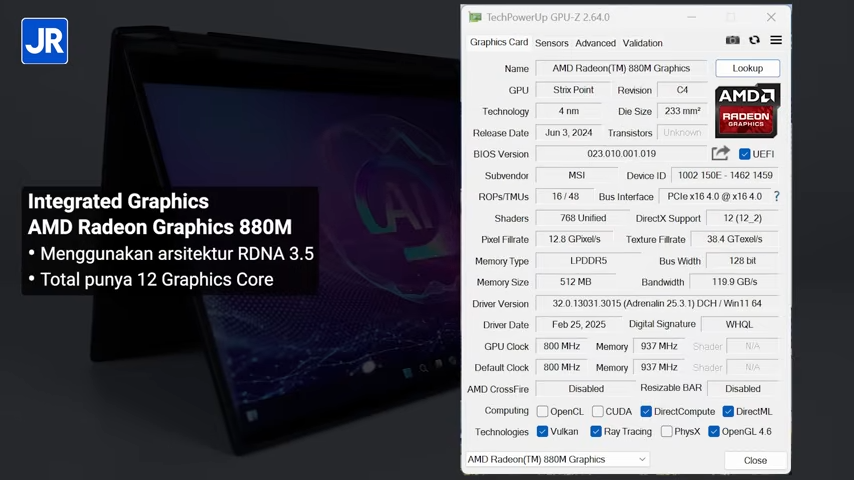Click the Revision value C4
854x480 pixels.
point(682,90)
